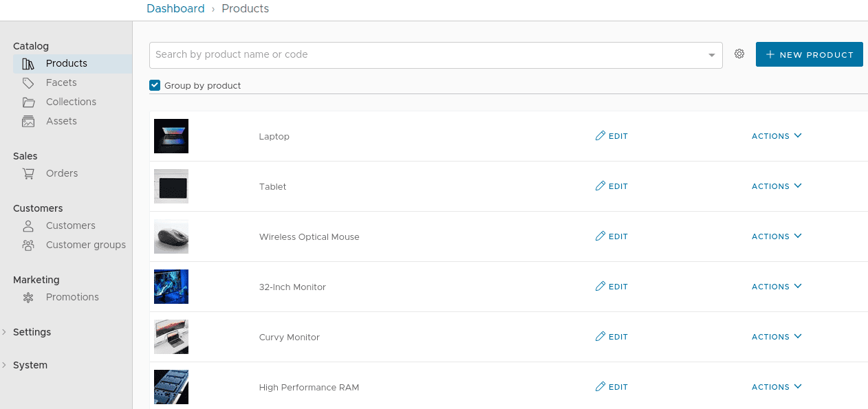Click the Facets tag icon
868x409 pixels.
[28, 83]
